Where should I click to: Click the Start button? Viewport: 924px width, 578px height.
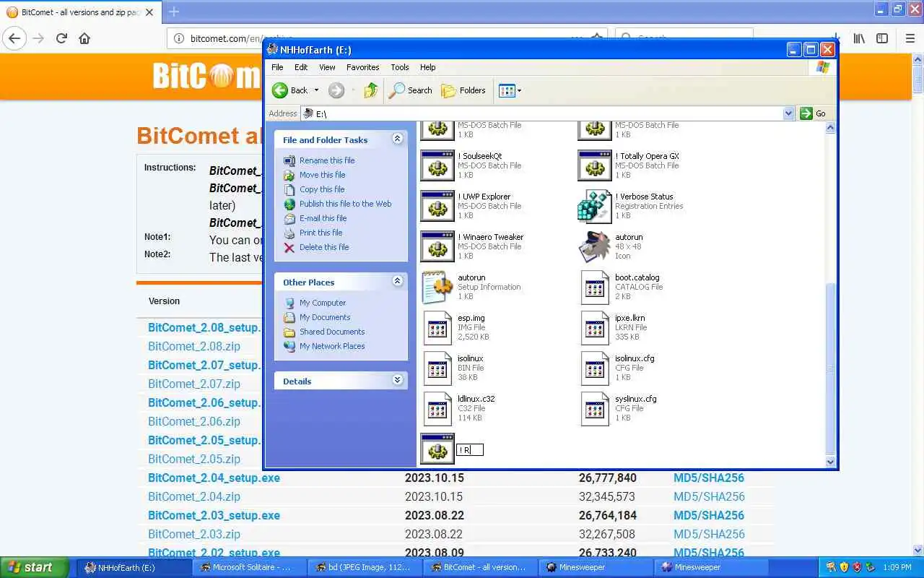[x=35, y=567]
